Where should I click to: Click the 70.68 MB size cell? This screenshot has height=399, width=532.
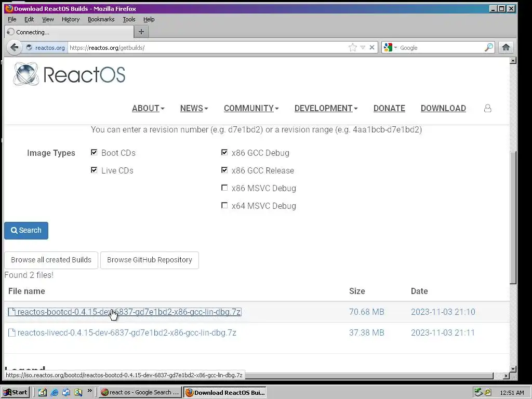point(366,312)
